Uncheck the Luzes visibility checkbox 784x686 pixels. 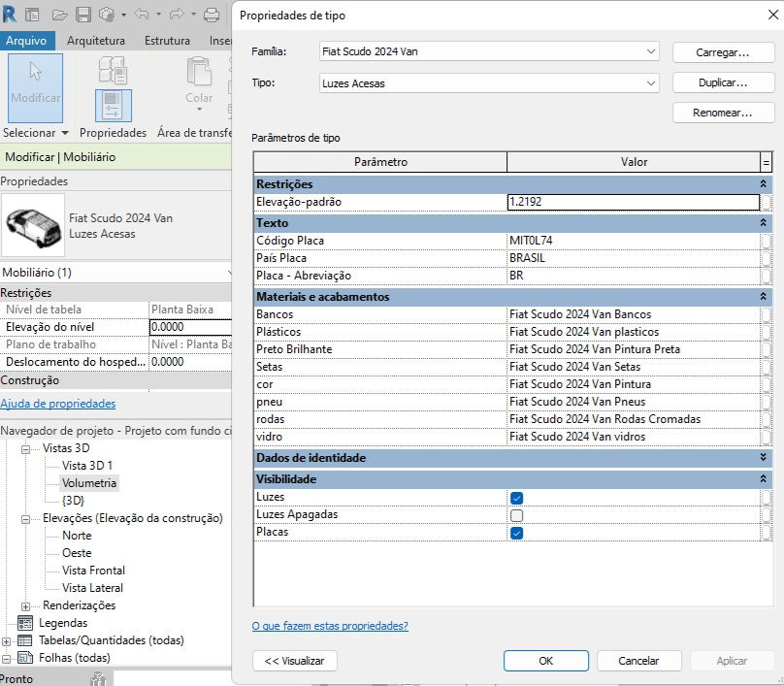[x=516, y=498]
